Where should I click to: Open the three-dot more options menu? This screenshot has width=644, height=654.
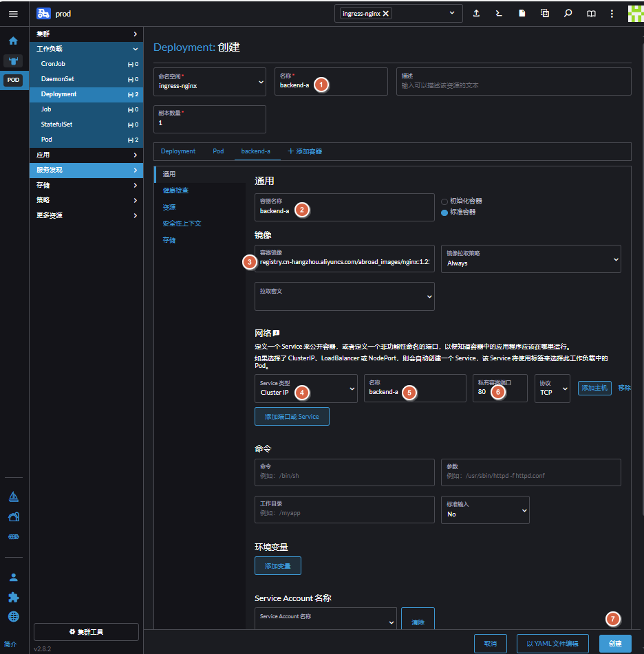coord(612,14)
